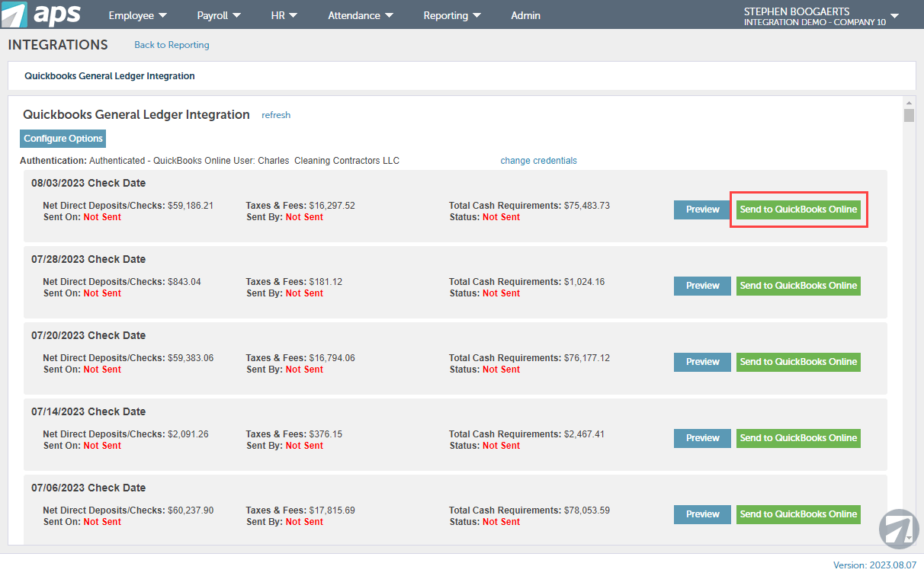
Task: Click the $59,186.21 net direct deposits value
Action: pos(191,206)
